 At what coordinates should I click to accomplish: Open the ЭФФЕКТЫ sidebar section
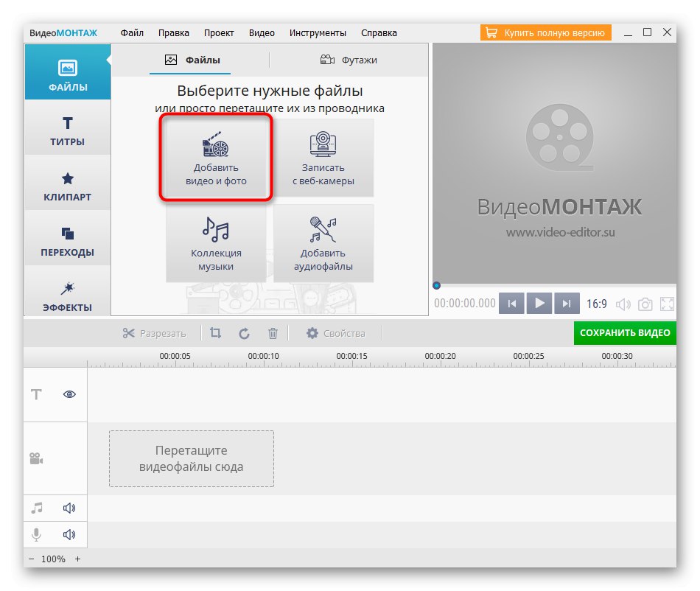click(x=67, y=292)
